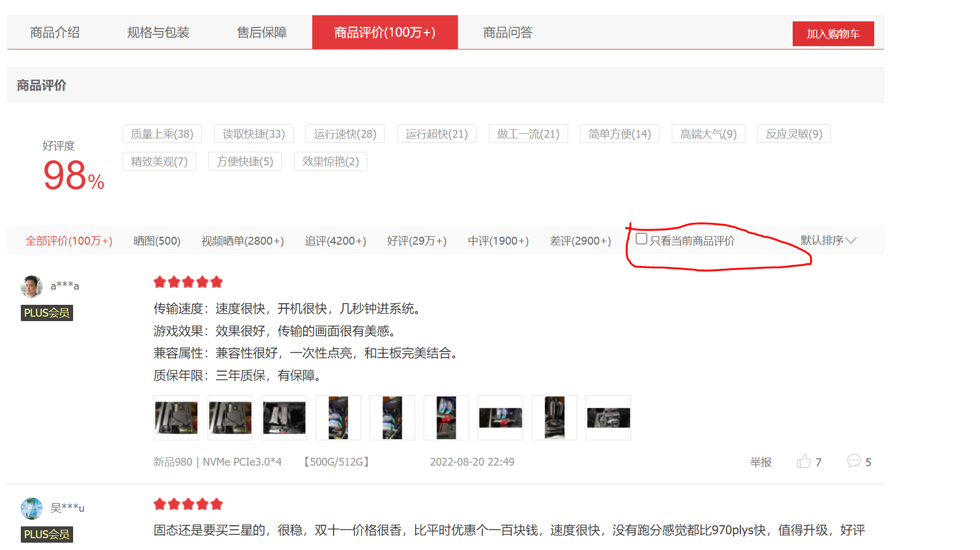Screen dimensions: 980x550
Task: Click capacity text 【500G/512G】
Action: (336, 462)
